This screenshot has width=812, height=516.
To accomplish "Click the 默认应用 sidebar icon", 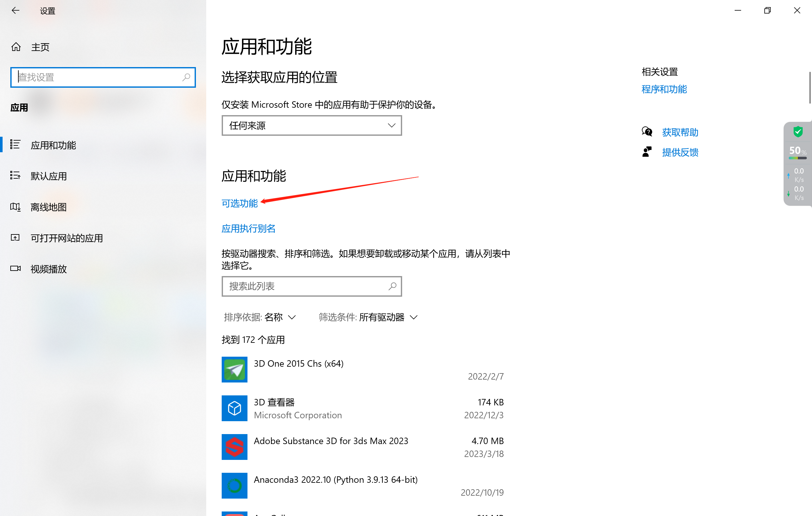I will [15, 175].
